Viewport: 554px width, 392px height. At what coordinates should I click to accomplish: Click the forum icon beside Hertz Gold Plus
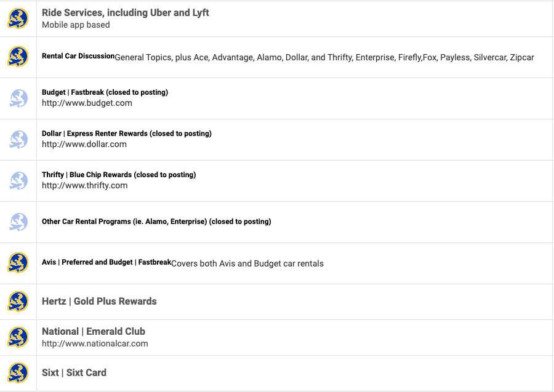(18, 302)
